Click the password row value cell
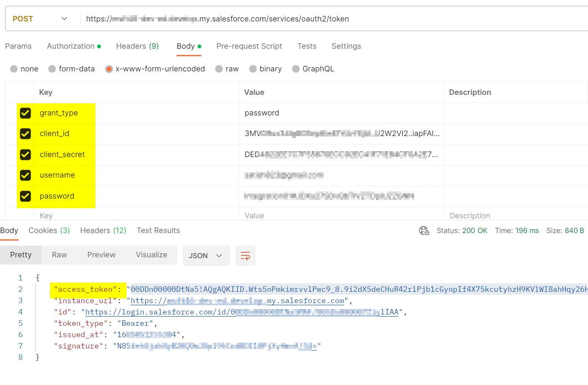This screenshot has width=588, height=385. [x=341, y=196]
